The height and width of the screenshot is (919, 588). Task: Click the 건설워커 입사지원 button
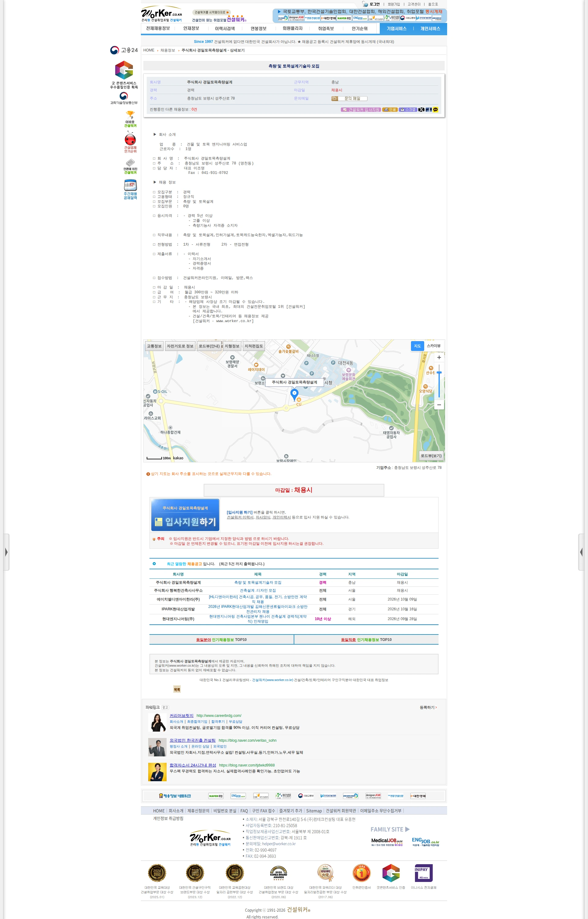tap(361, 110)
